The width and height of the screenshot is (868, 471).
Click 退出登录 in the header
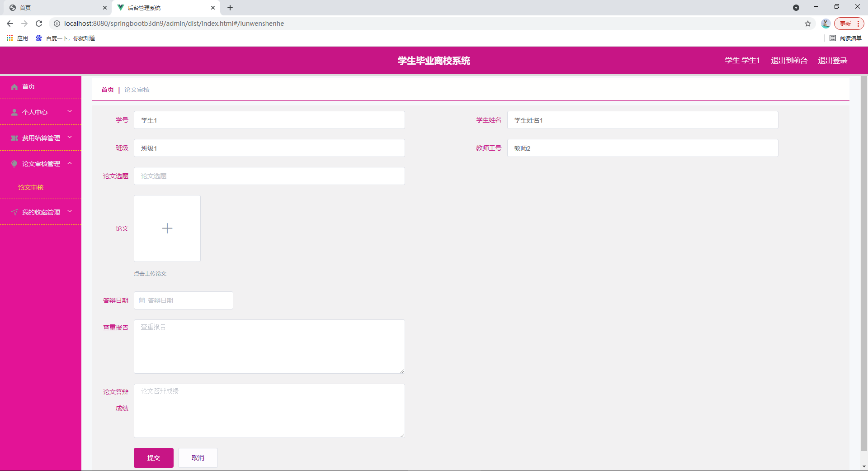832,61
